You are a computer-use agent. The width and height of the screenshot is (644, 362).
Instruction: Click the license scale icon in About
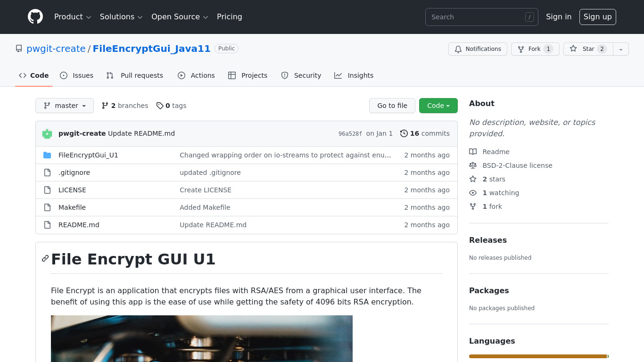click(473, 165)
